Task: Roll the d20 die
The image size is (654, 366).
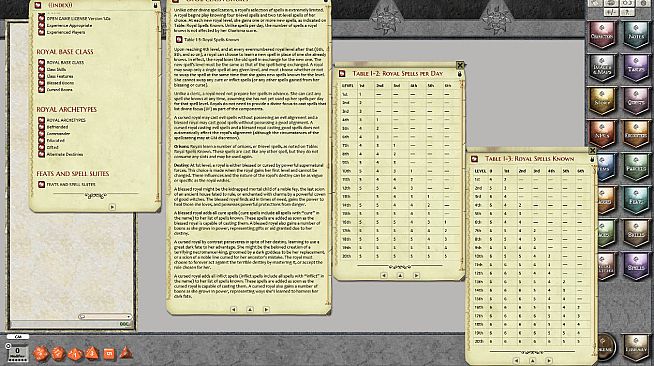Action: [x=40, y=353]
